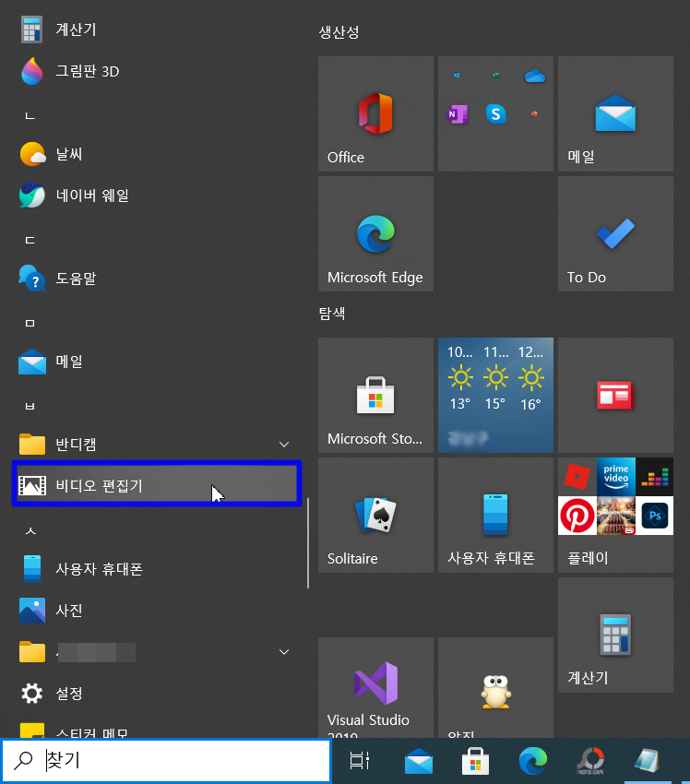Open 메일 in the app list
The width and height of the screenshot is (690, 784).
[x=157, y=362]
